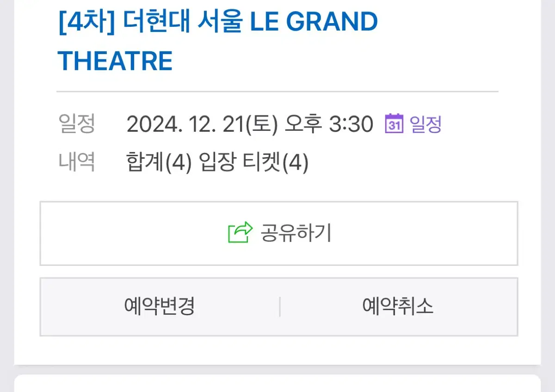Tap the 입장 티켓(4) admission ticket text
Viewport: 555px width, 392px height.
pyautogui.click(x=253, y=162)
